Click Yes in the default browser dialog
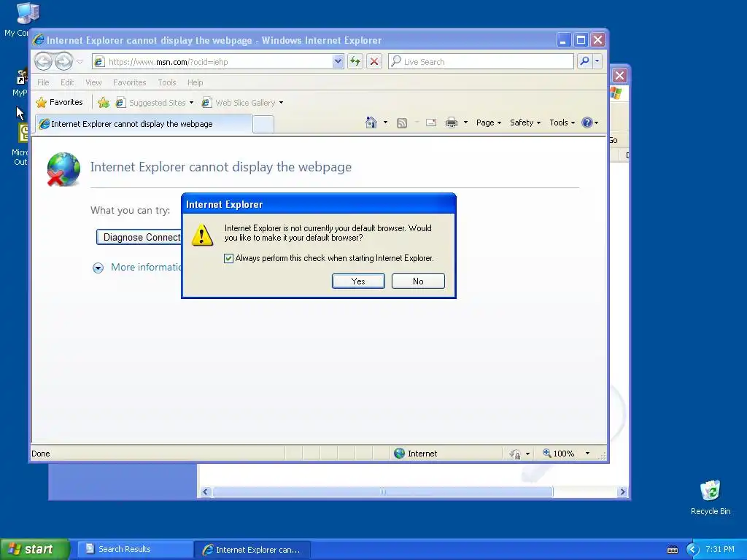This screenshot has height=560, width=747. (358, 281)
